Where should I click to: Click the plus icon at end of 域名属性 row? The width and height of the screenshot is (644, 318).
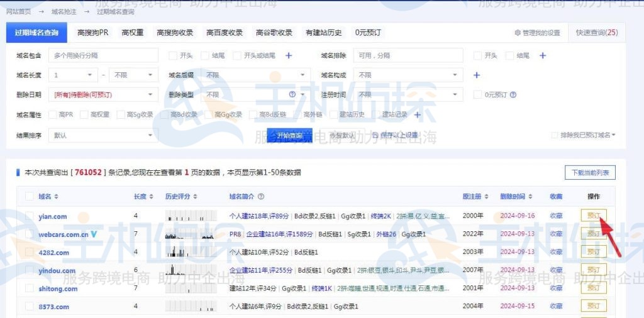[x=418, y=115]
